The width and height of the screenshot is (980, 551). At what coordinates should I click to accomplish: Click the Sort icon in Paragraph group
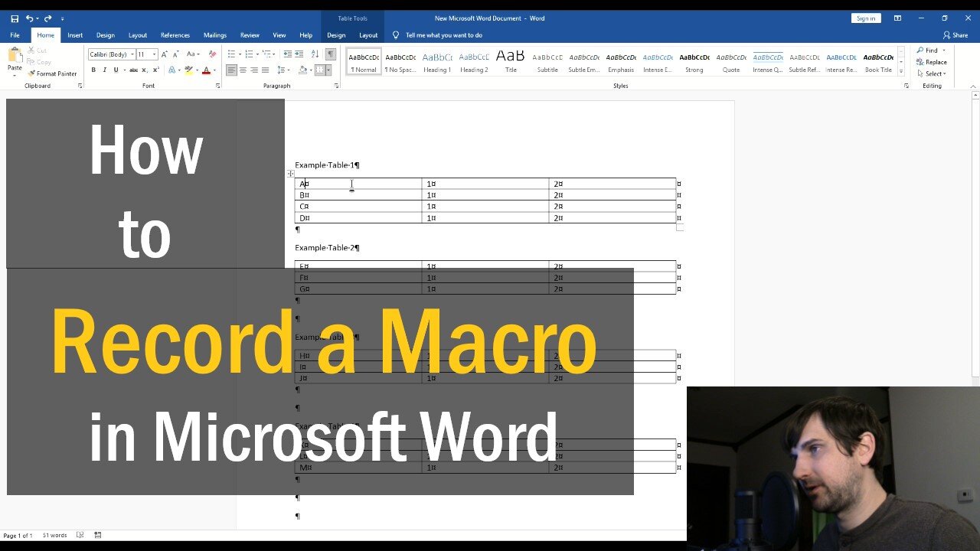pos(314,54)
